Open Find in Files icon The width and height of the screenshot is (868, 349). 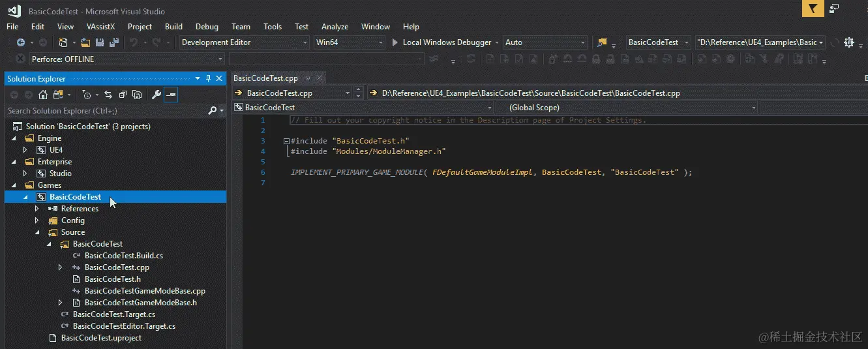pos(602,42)
